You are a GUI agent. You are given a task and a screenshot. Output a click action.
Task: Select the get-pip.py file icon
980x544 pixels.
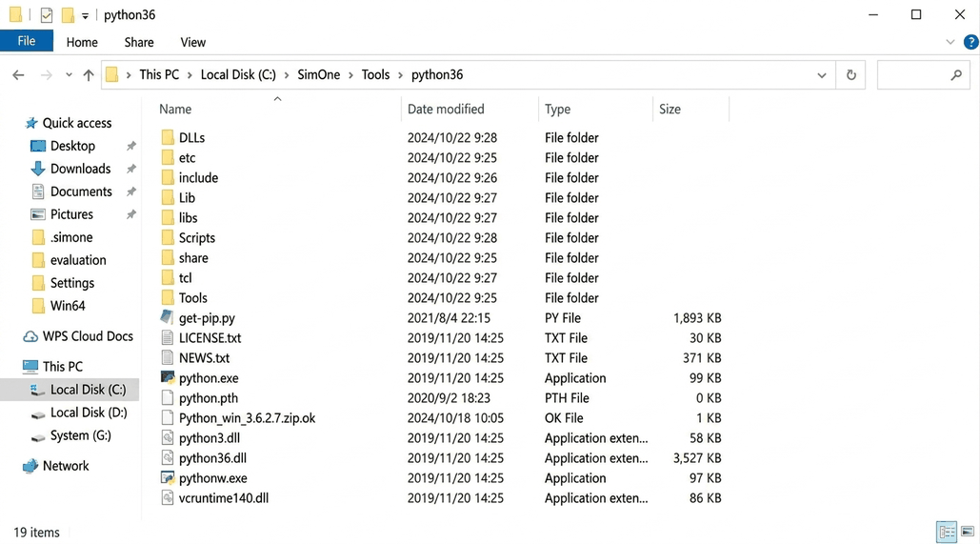(x=167, y=317)
